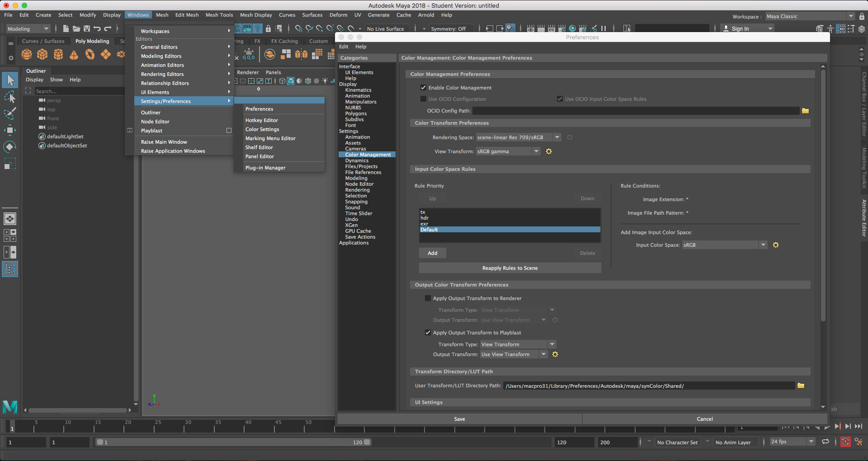The image size is (868, 461).
Task: Activate the Move tool
Action: (10, 130)
